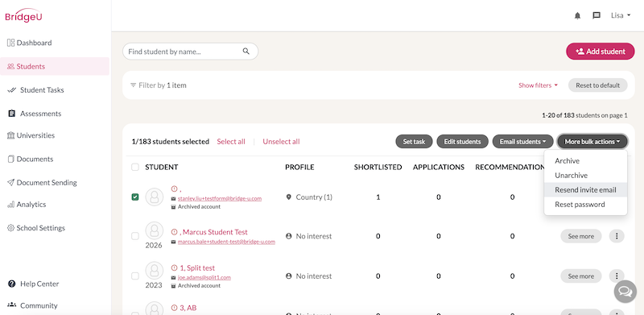The height and width of the screenshot is (315, 644).
Task: Click the Edit students button
Action: (462, 142)
